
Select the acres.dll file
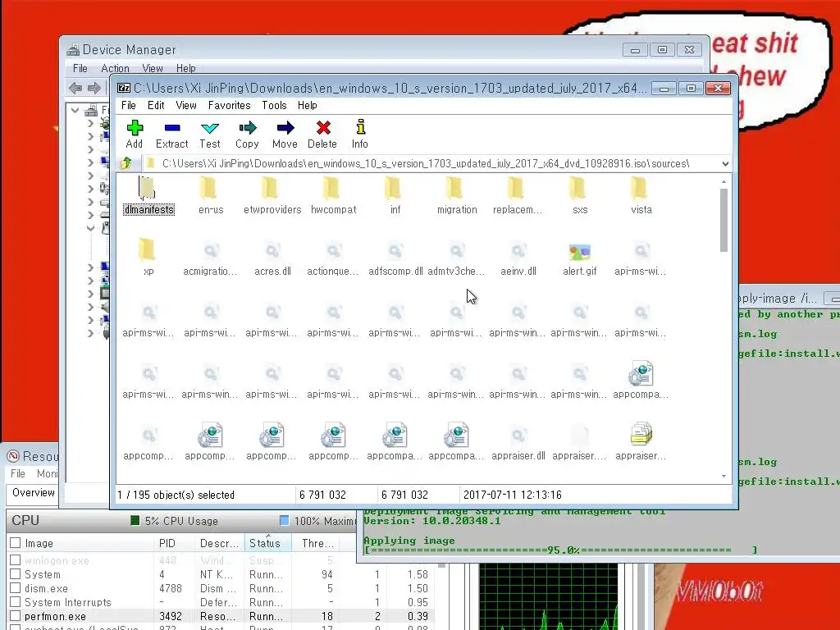pyautogui.click(x=272, y=260)
